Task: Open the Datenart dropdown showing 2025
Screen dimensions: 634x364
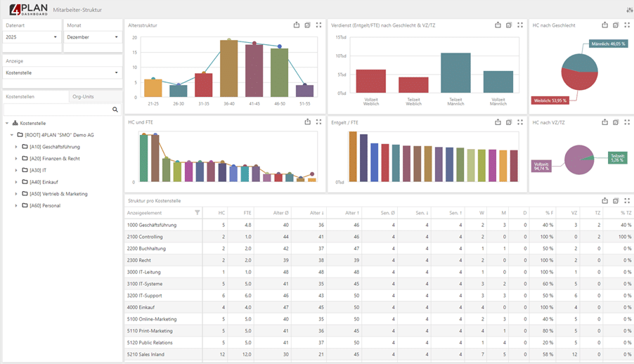Action: [x=32, y=37]
